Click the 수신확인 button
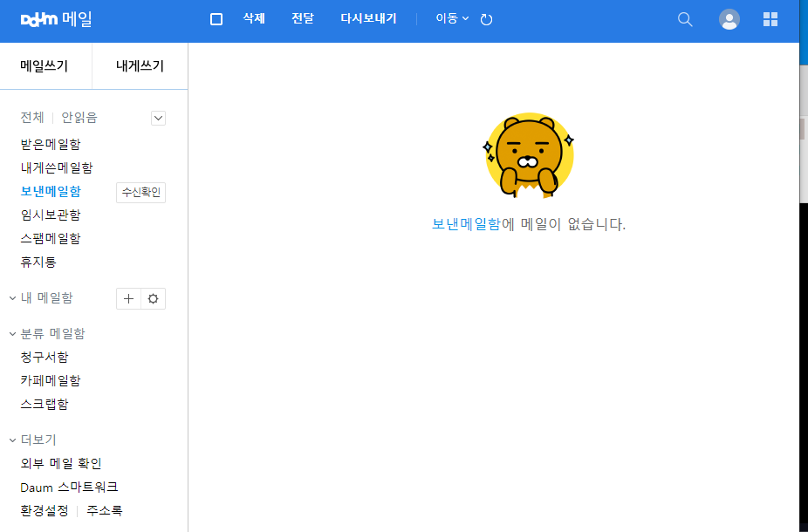The height and width of the screenshot is (532, 808). (x=140, y=193)
